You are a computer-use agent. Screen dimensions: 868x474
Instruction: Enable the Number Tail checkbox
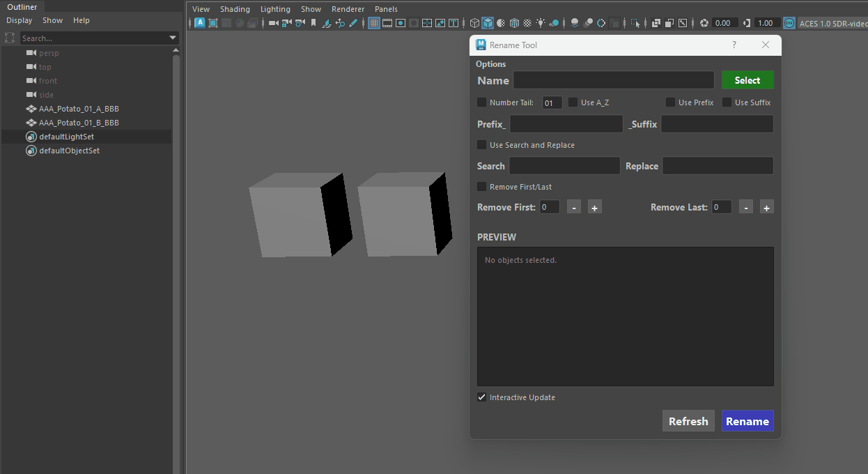click(481, 102)
